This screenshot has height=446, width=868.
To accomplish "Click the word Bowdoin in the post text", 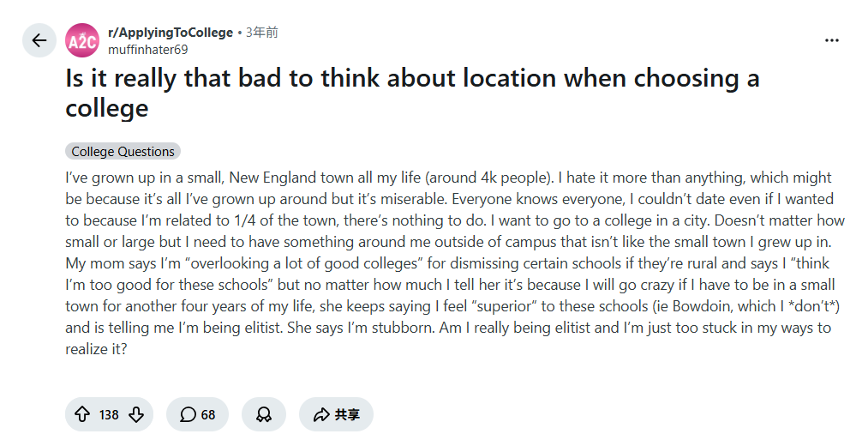I will point(700,306).
